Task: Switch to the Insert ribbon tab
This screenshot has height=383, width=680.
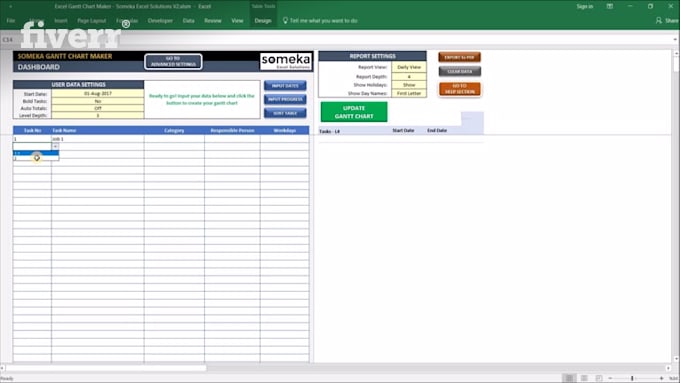Action: click(61, 20)
